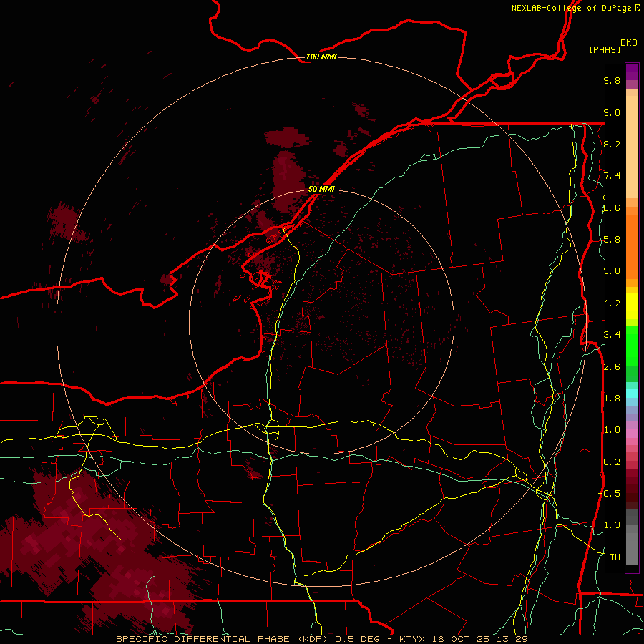Click the [PHAS] unit label above scale
644x644 pixels.
tap(605, 50)
